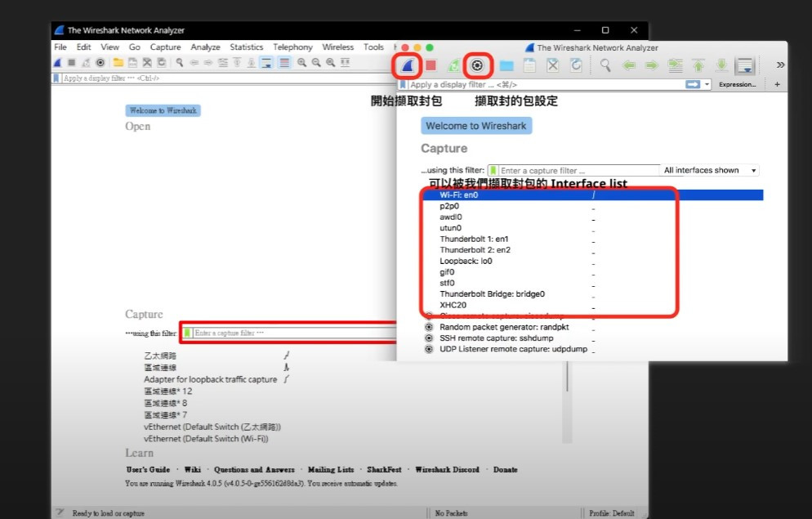Zoom out on packet text in Windows toolbar
The image size is (812, 519).
tap(316, 63)
